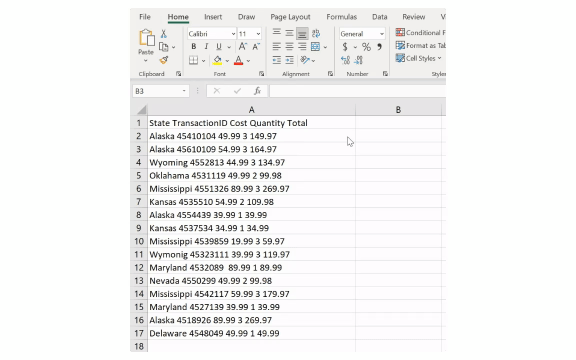Viewport: 576px width, 360px height.
Task: Click the Wrap Text icon
Action: pos(316,34)
